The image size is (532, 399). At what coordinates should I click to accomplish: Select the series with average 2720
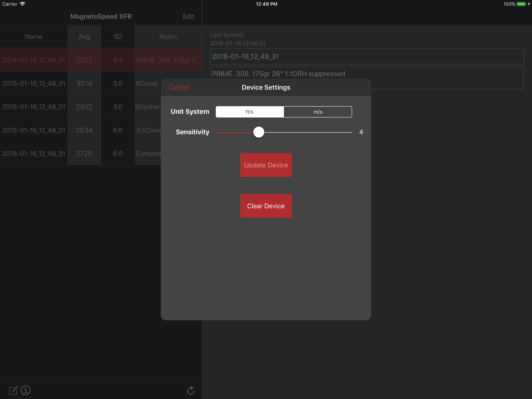tap(84, 154)
